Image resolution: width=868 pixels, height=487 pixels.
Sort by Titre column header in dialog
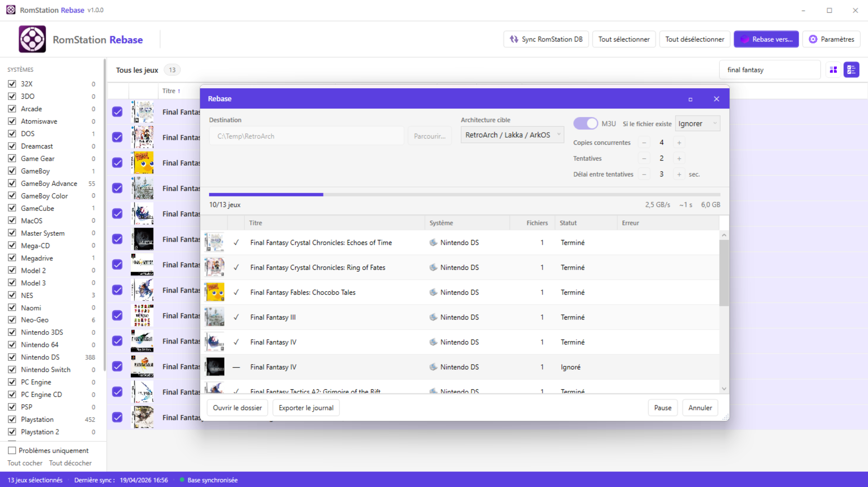(x=256, y=223)
